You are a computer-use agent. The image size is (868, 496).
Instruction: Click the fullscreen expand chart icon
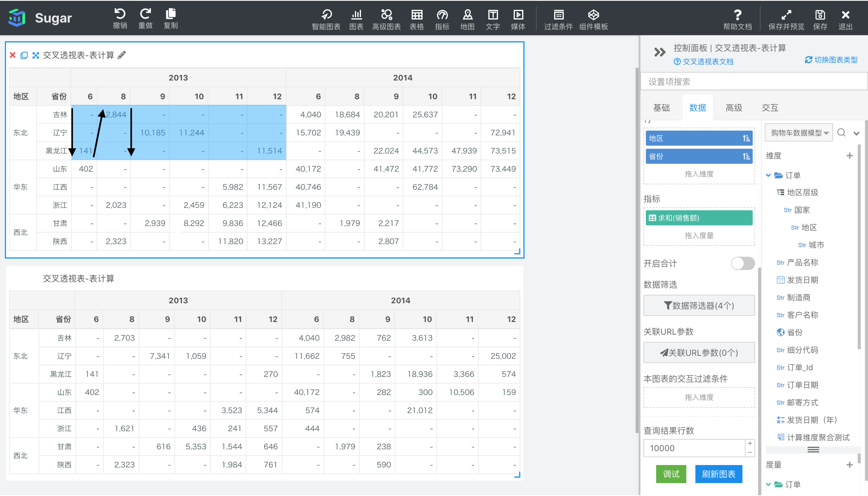click(x=36, y=55)
